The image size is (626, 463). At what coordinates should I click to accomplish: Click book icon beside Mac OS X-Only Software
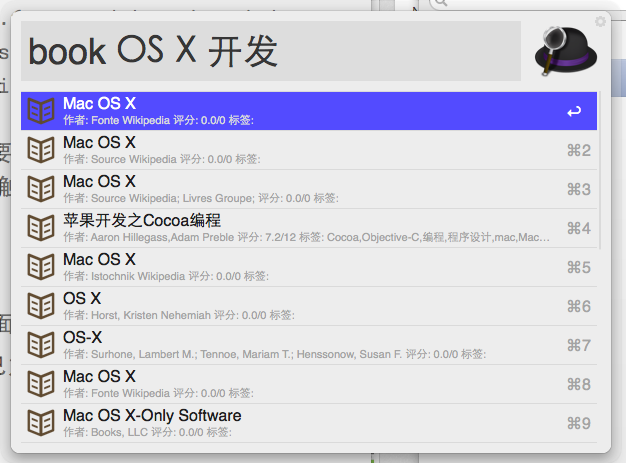(41, 423)
